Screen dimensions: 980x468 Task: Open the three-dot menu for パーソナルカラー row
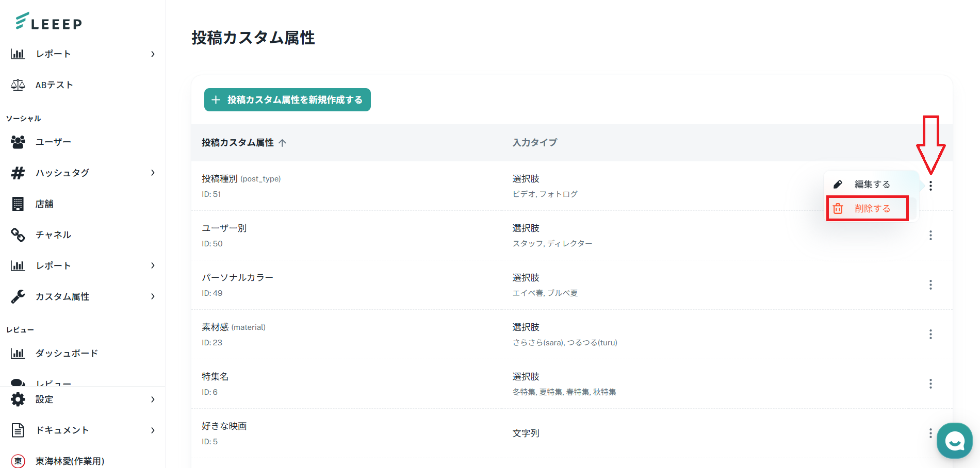[930, 285]
